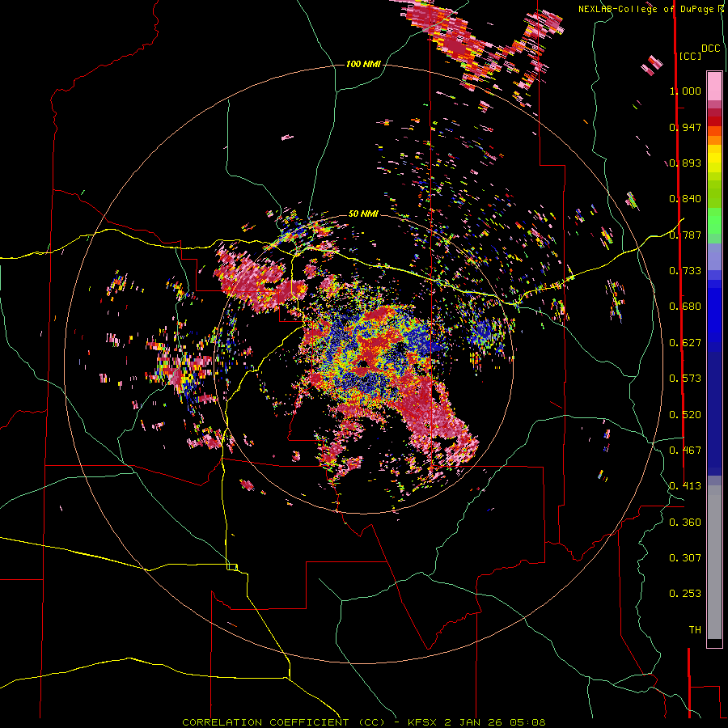Click the 0.520 legend value
Image resolution: width=728 pixels, height=728 pixels.
coord(685,415)
